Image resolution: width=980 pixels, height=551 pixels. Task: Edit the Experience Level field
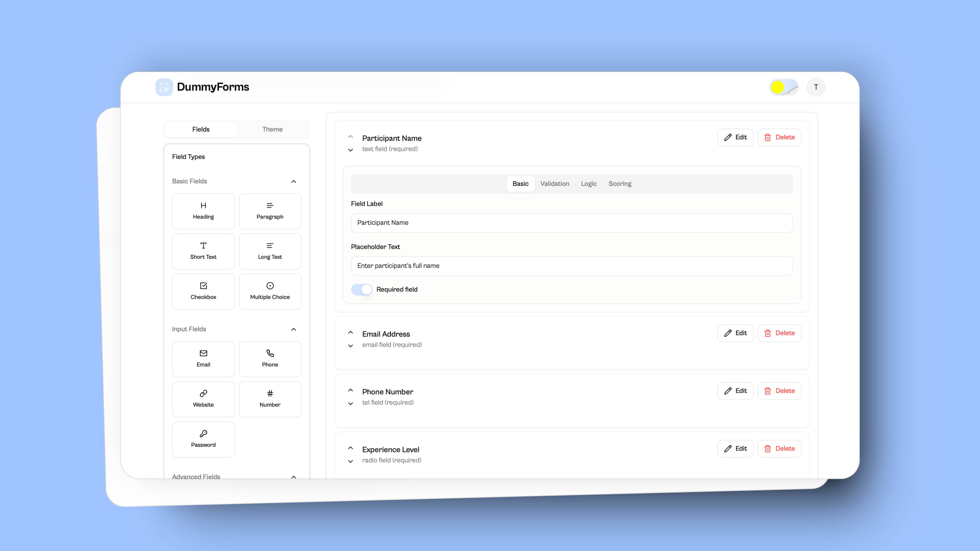click(x=735, y=449)
